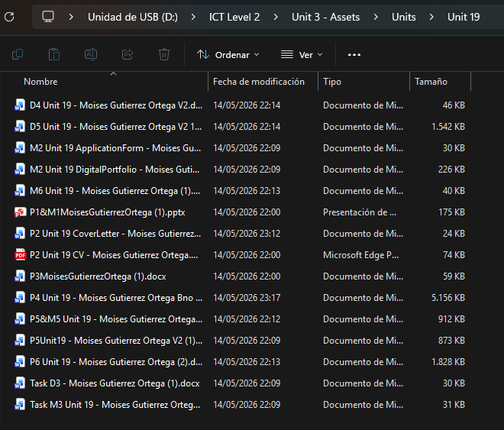Screen dimensions: 504x430
Task: Click the Word icon of P5Unit19 V2 file
Action: pyautogui.click(x=20, y=341)
